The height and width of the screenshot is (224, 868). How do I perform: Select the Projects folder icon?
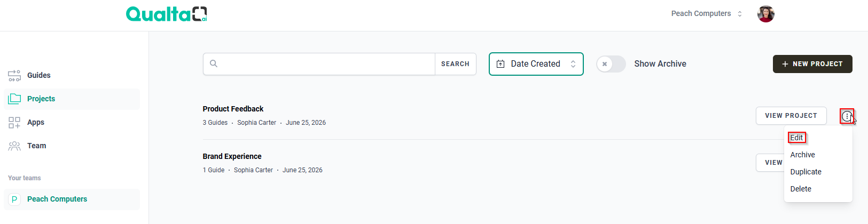coord(14,99)
